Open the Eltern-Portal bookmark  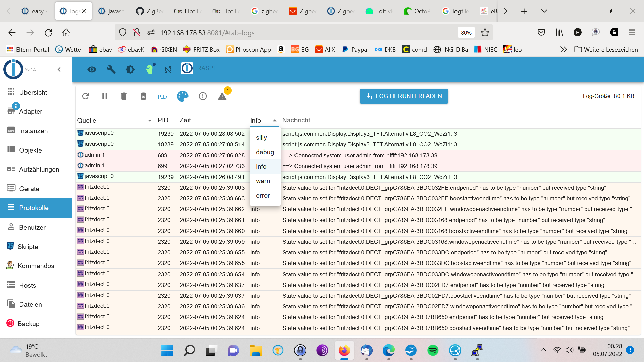click(28, 50)
